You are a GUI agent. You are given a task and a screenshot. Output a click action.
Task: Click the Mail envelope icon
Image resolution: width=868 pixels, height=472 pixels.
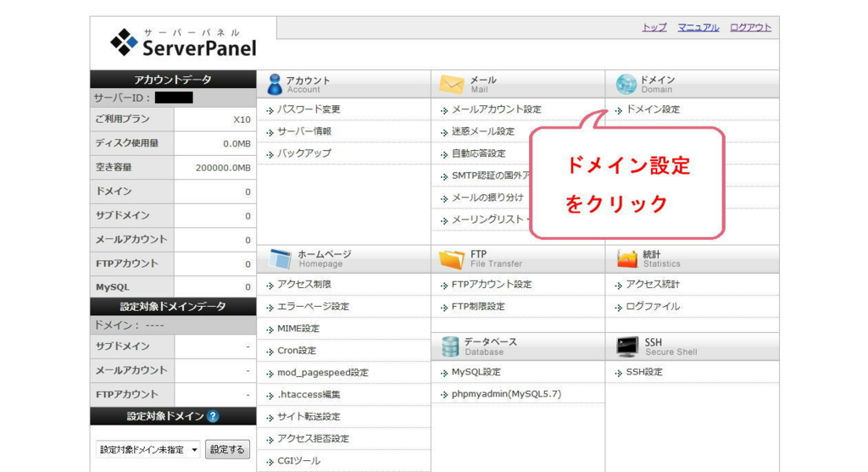(451, 85)
